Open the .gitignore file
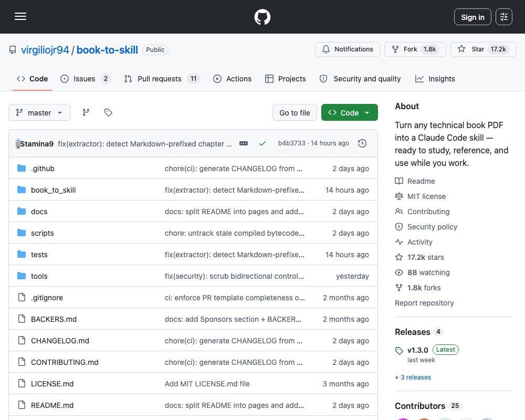Viewport: 525px width, 420px height. coord(47,298)
